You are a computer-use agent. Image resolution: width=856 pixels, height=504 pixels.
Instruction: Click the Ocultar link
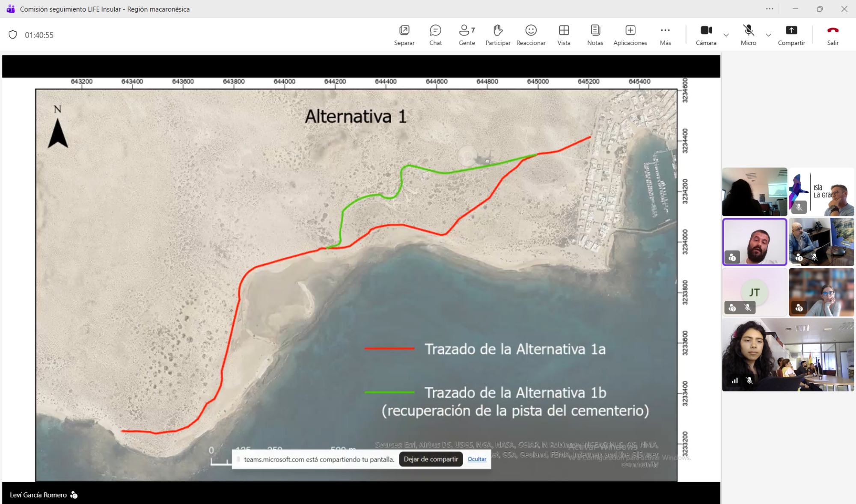(x=477, y=459)
